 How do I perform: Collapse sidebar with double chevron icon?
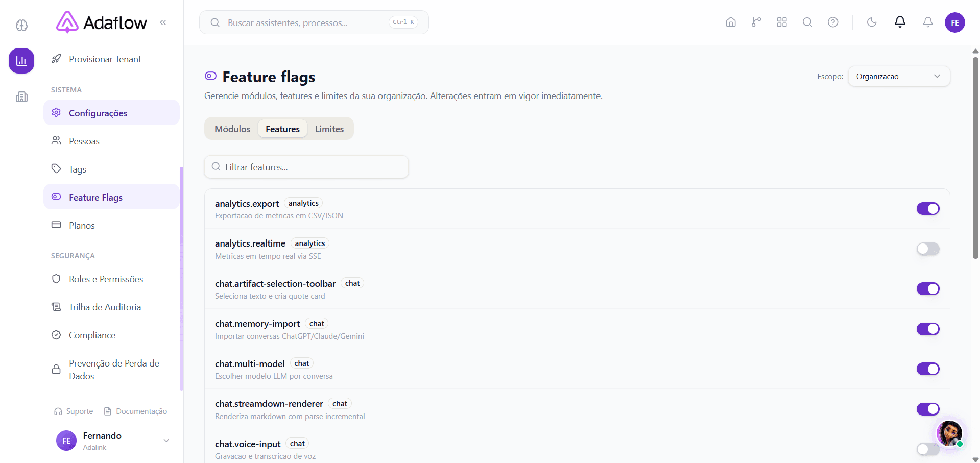pos(163,22)
